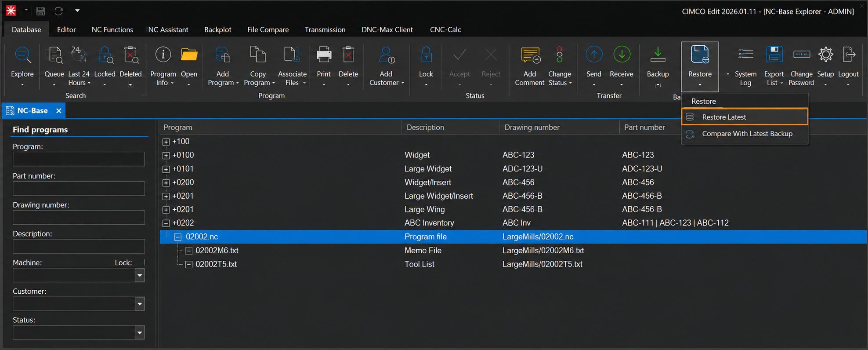
Task: Open the DNC-Max Client tab
Action: click(x=387, y=29)
